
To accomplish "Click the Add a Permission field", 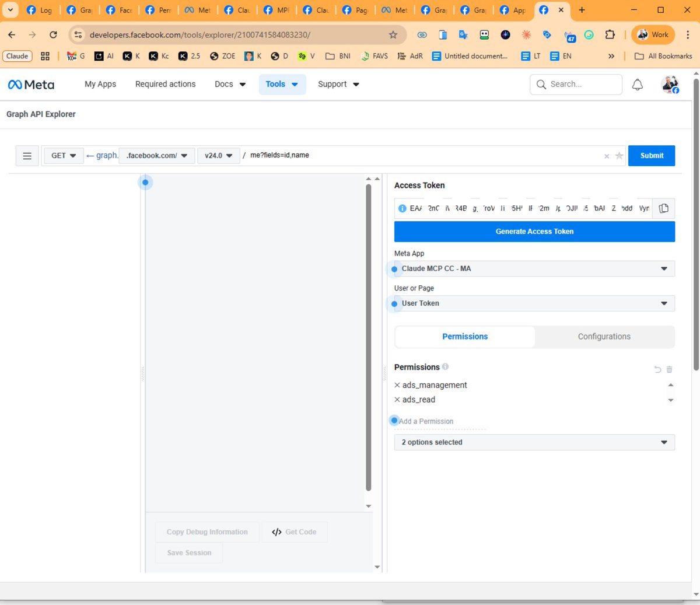I will pos(440,421).
